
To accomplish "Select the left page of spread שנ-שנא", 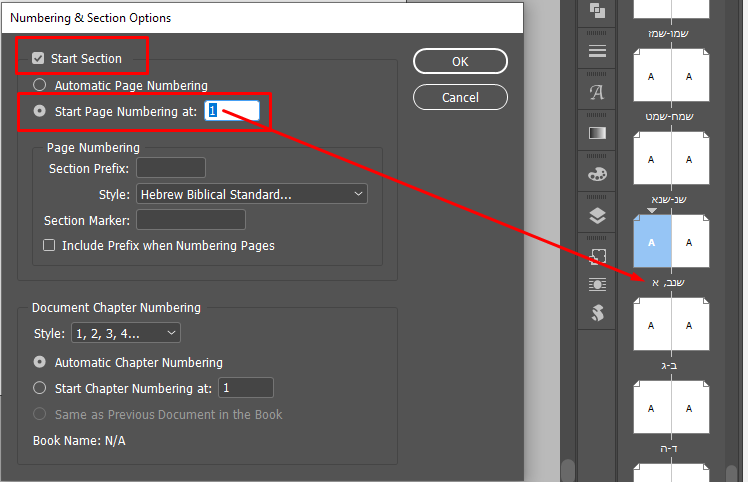I will point(652,159).
